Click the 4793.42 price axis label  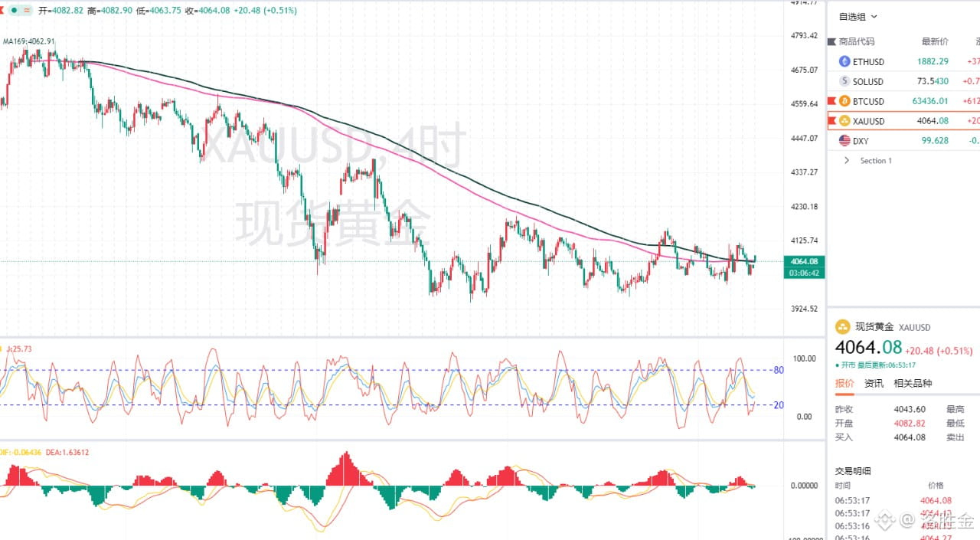(803, 36)
